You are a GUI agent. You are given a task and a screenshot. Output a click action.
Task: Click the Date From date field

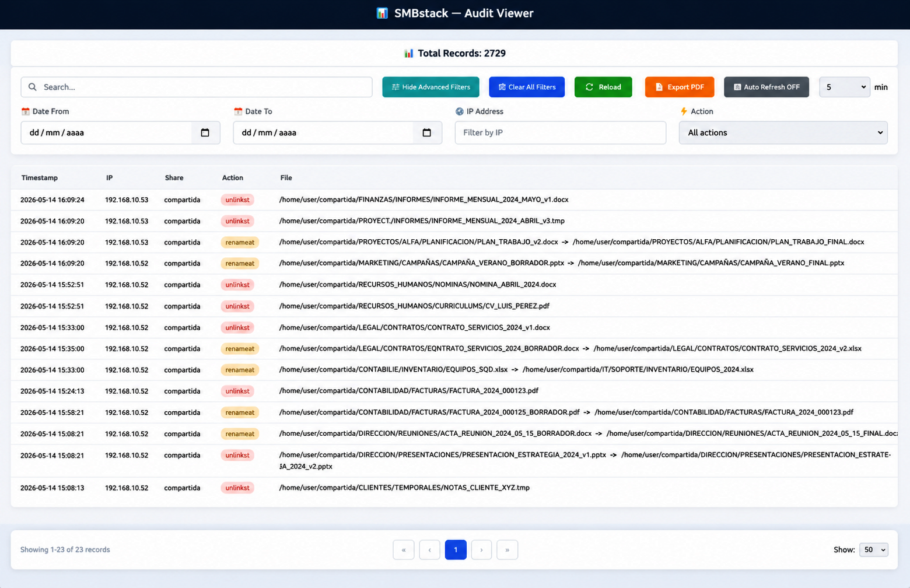point(120,132)
